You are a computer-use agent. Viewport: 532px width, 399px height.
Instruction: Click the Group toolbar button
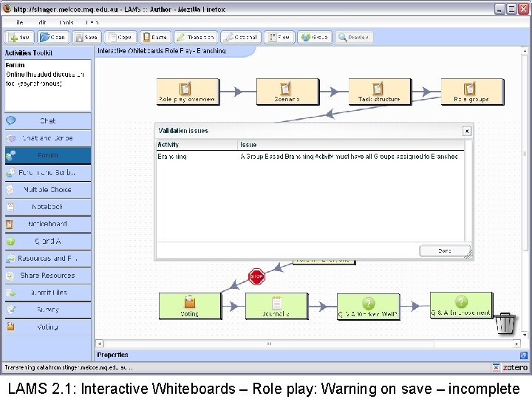click(x=315, y=38)
